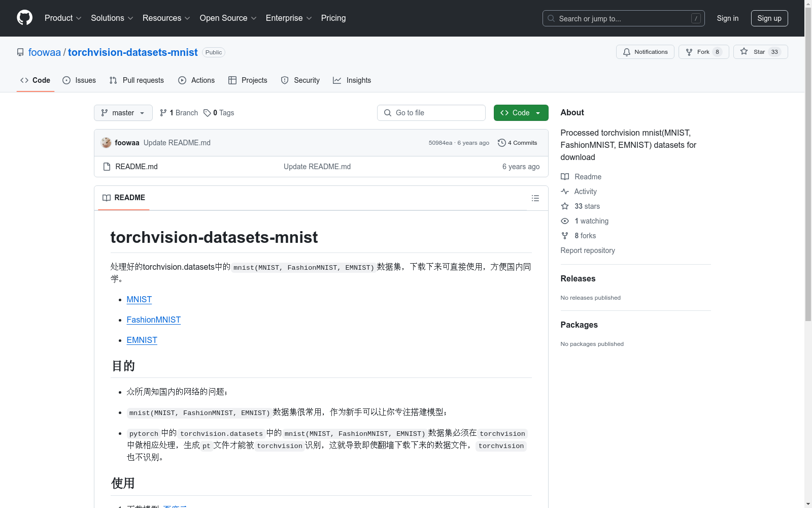812x508 pixels.
Task: Click the README.md file icon
Action: (107, 167)
